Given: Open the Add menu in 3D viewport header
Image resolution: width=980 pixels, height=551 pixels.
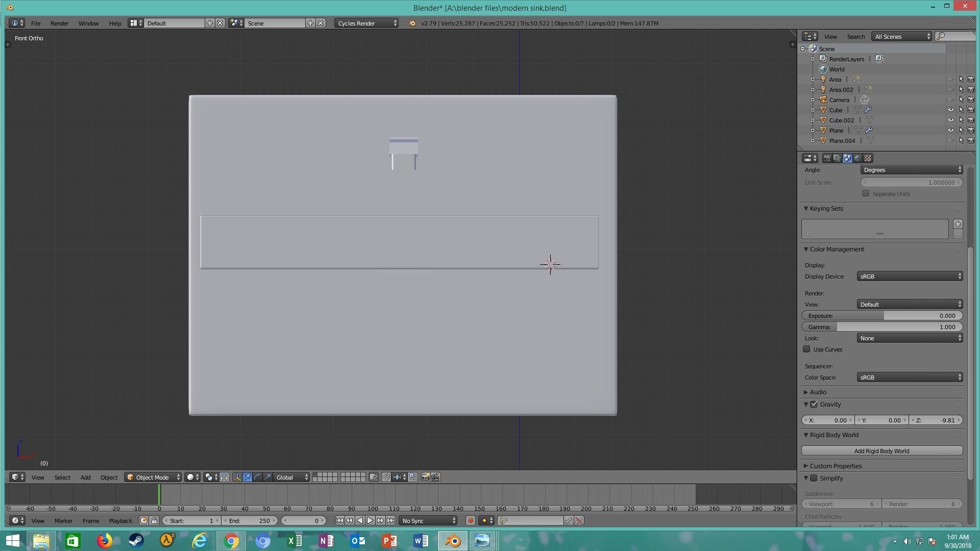Looking at the screenshot, I should tap(85, 477).
